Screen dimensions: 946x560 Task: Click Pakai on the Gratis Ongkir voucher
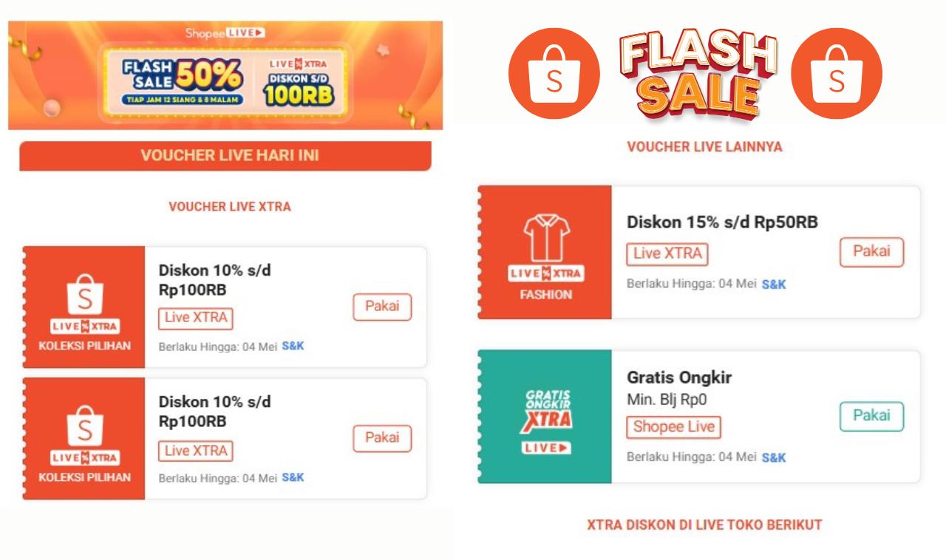pyautogui.click(x=872, y=416)
